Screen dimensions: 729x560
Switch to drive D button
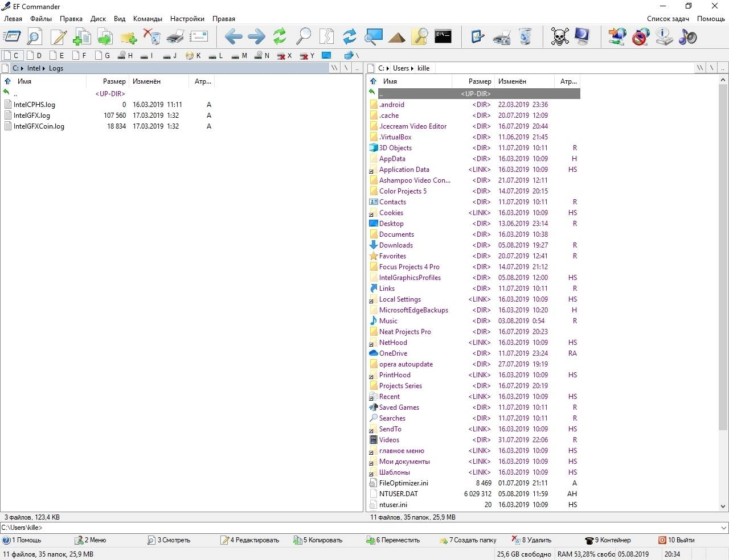pyautogui.click(x=34, y=55)
